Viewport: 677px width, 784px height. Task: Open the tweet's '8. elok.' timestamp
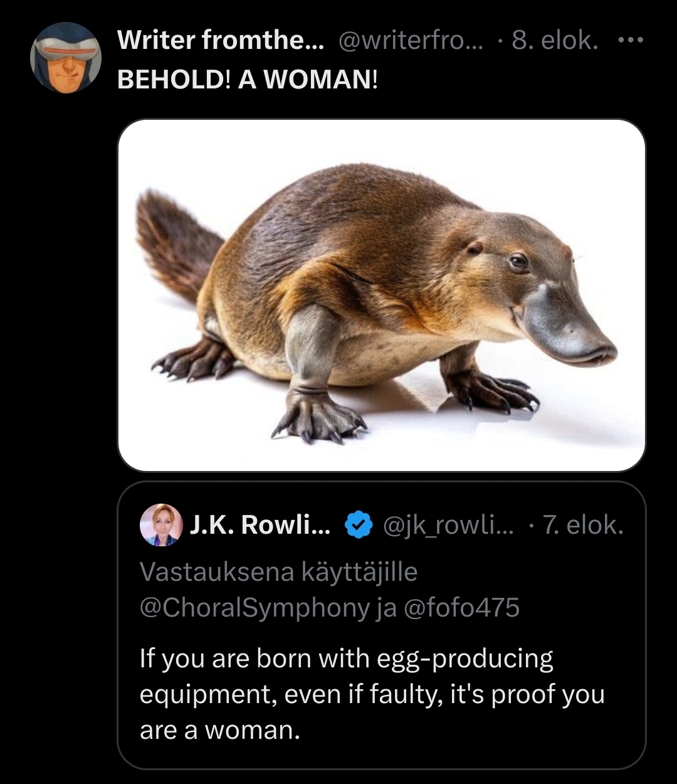(554, 40)
